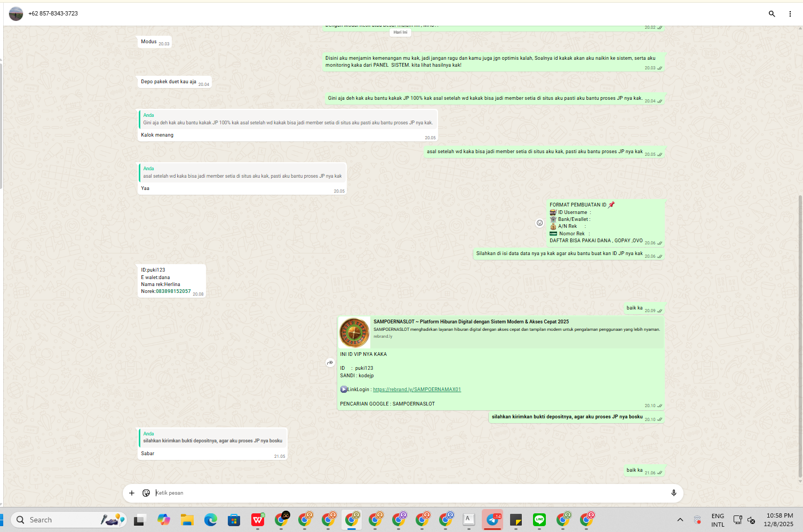Click the "SANDI : kodejp" line
Viewport: 803px width, 532px height.
[x=357, y=376]
